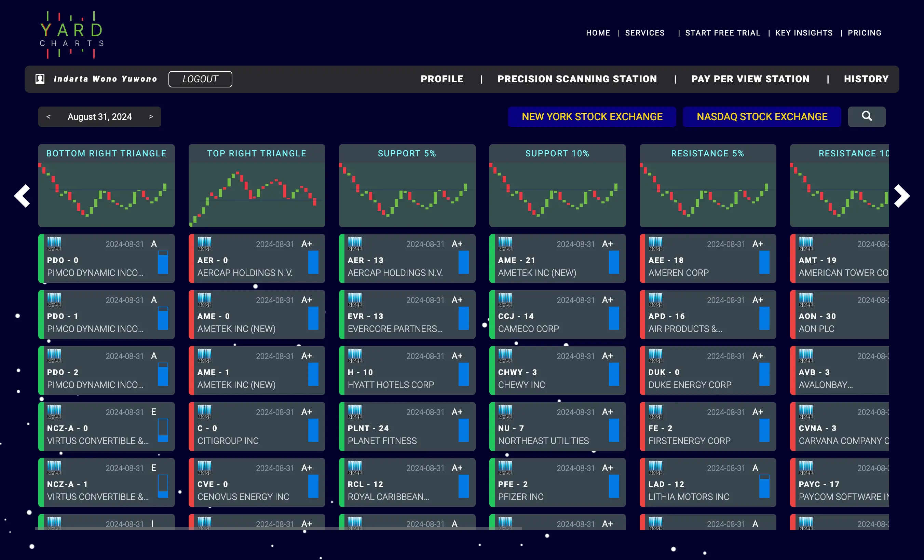
Task: Open the AON - 30 AON PLC card
Action: (839, 314)
